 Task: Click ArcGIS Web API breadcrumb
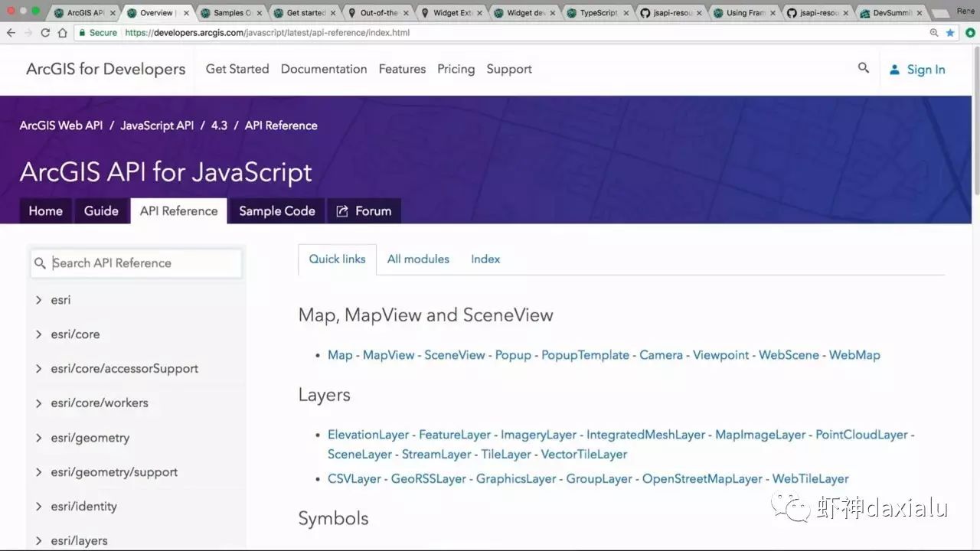pyautogui.click(x=61, y=126)
